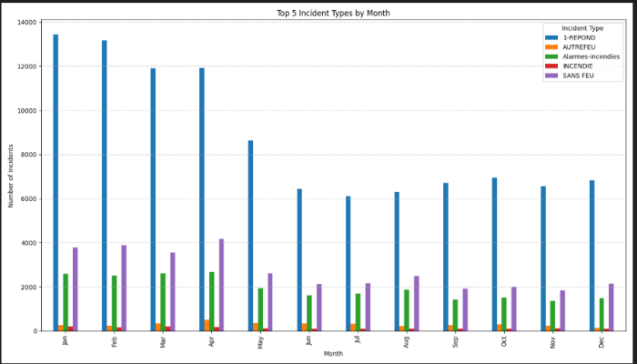Click the orange AUTREFEU legend swatch
This screenshot has width=637, height=364.
tap(551, 47)
